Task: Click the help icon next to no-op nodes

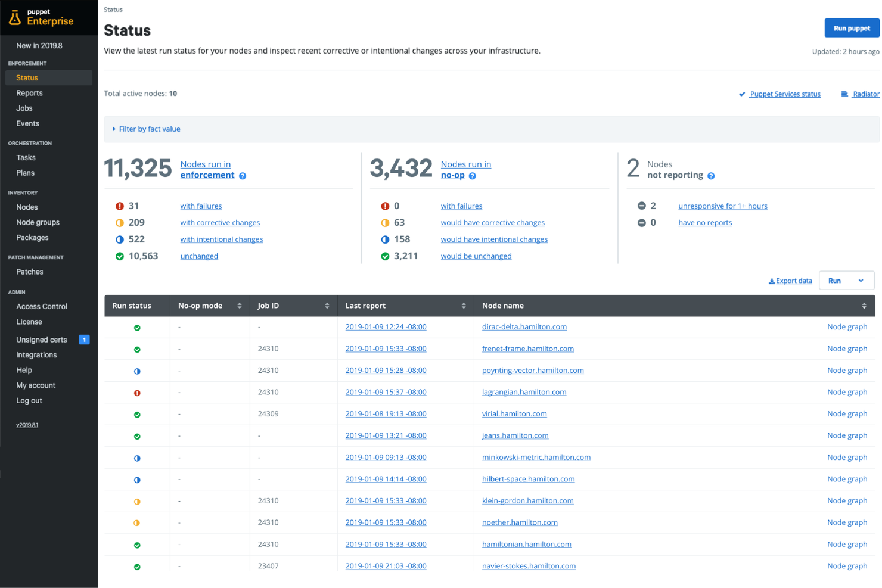Action: 472,175
